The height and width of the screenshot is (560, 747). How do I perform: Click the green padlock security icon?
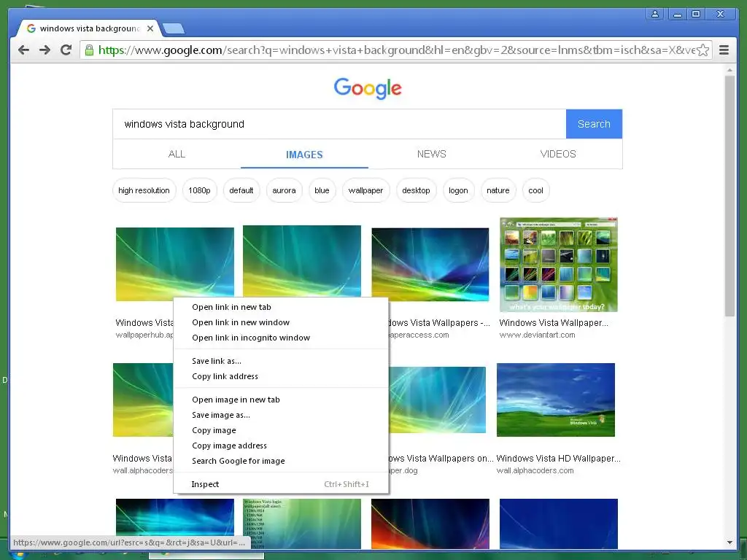tap(88, 50)
